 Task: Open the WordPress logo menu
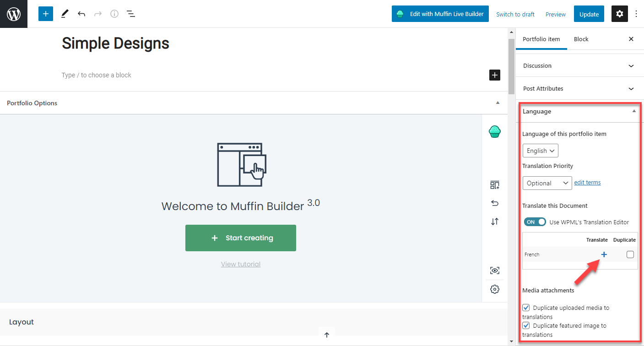[14, 14]
